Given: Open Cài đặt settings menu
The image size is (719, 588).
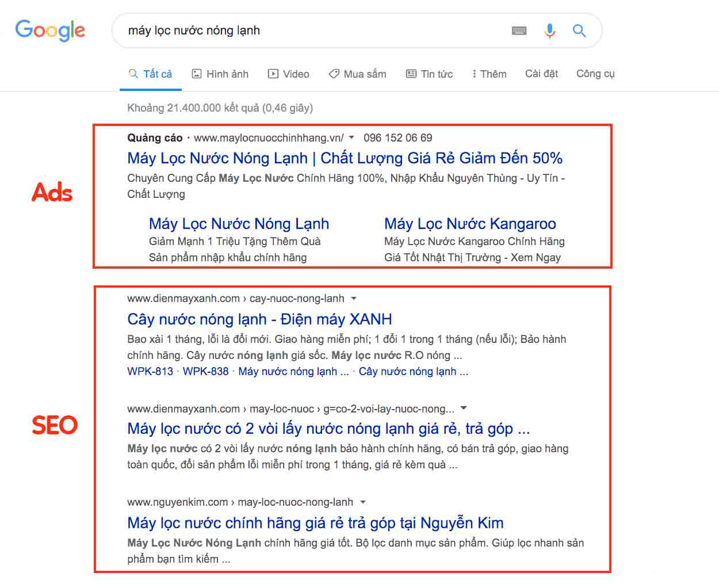Looking at the screenshot, I should point(541,74).
